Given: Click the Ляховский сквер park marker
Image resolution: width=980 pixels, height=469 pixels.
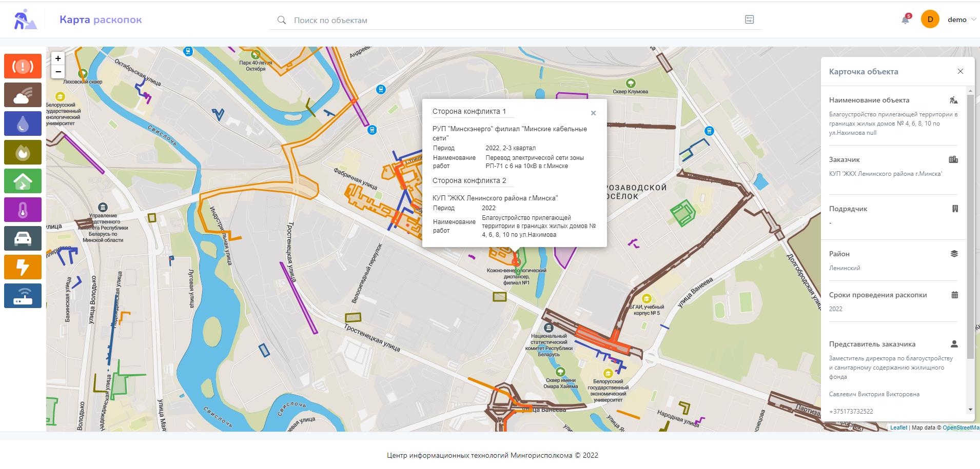Looking at the screenshot, I should [82, 73].
